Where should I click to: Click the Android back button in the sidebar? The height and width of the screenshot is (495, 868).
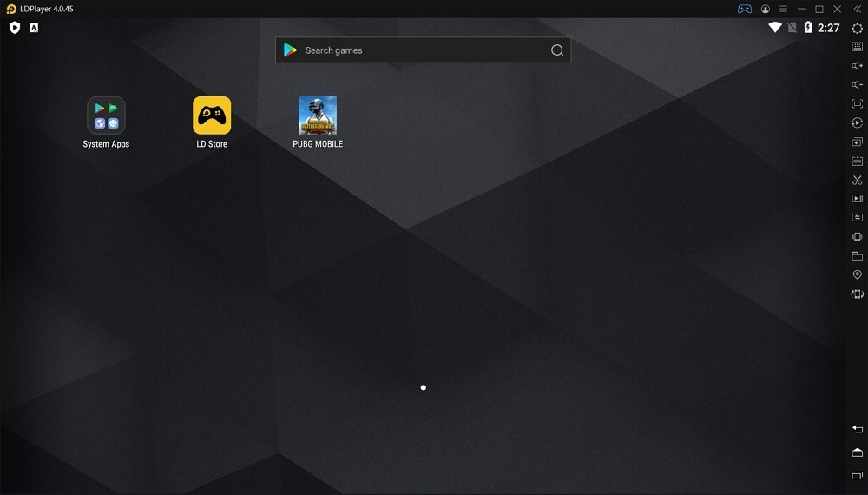[x=857, y=429]
